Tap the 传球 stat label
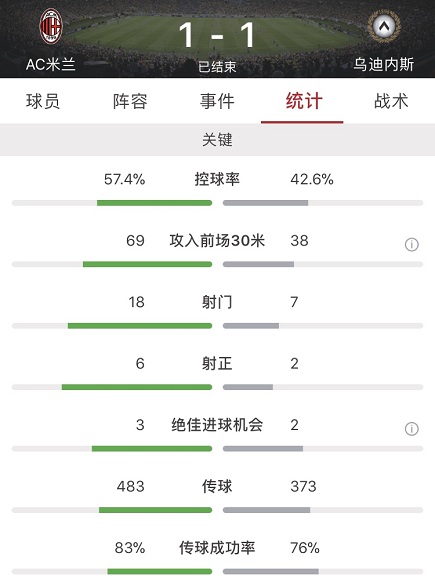The image size is (435, 586). click(217, 486)
